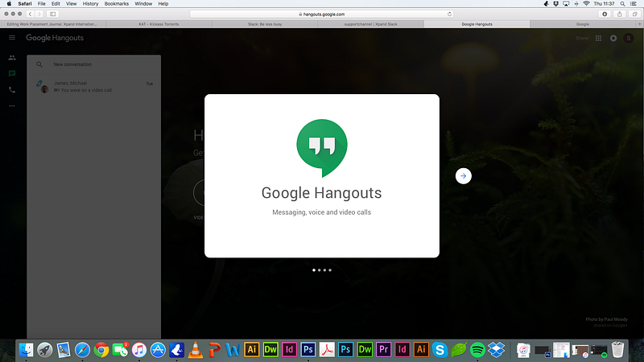Open the Apple menu

tap(9, 4)
